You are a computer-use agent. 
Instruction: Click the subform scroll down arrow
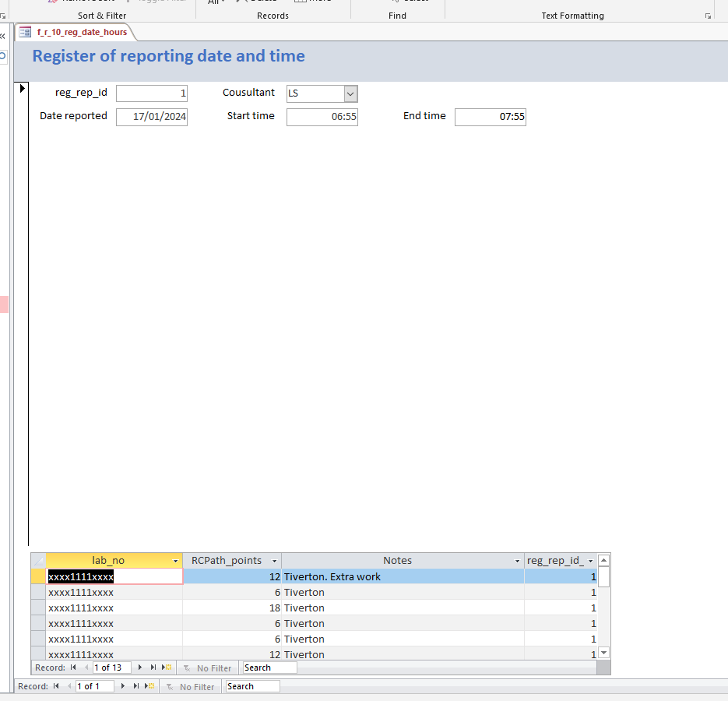[603, 653]
